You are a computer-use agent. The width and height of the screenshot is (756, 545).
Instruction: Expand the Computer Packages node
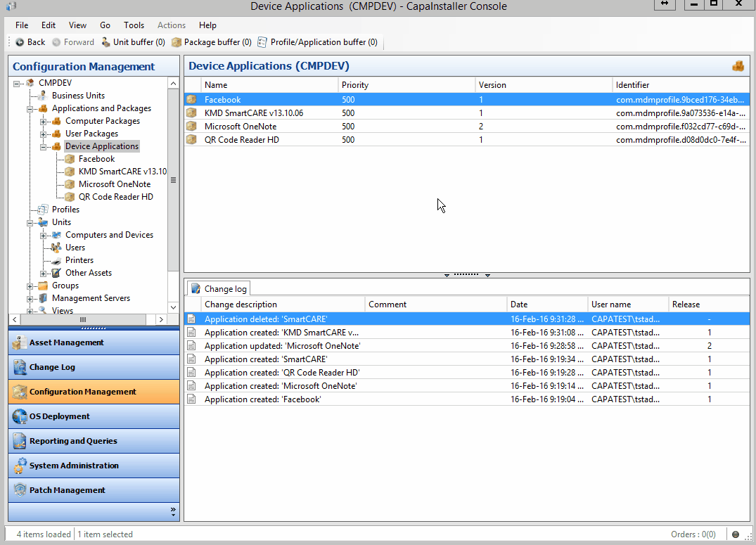(x=44, y=122)
